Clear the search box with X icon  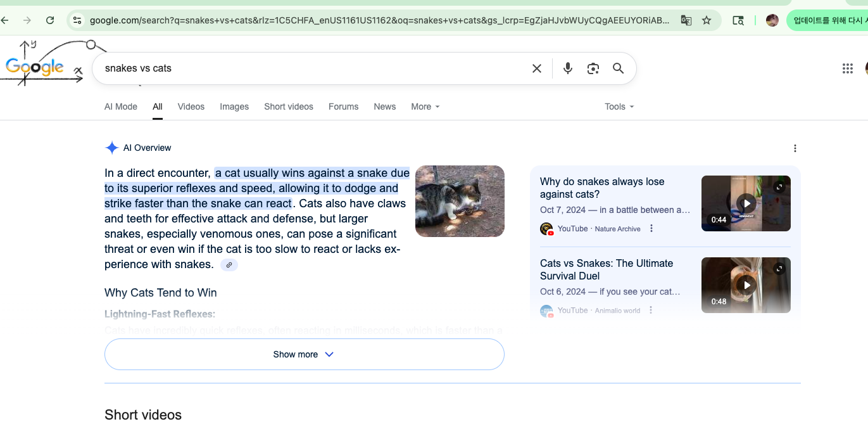536,68
